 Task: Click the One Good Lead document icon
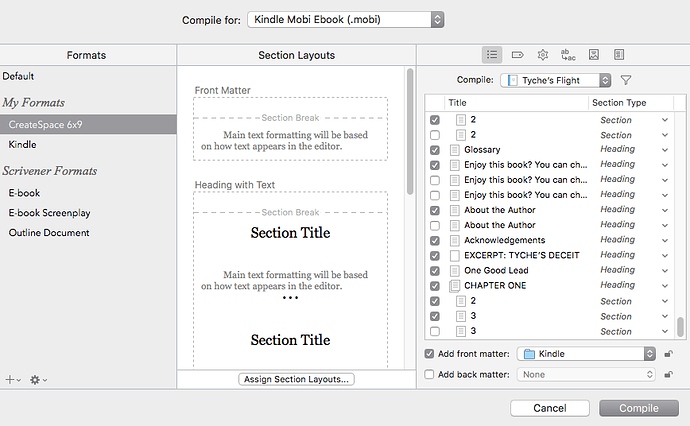455,271
